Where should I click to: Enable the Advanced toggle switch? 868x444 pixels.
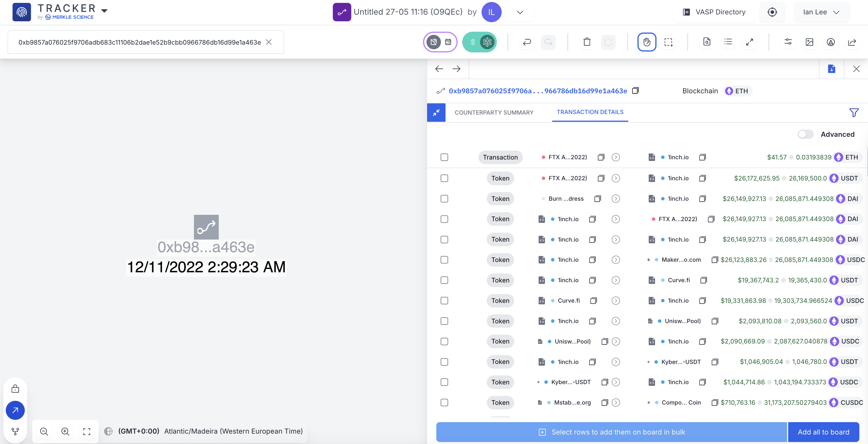(x=805, y=134)
